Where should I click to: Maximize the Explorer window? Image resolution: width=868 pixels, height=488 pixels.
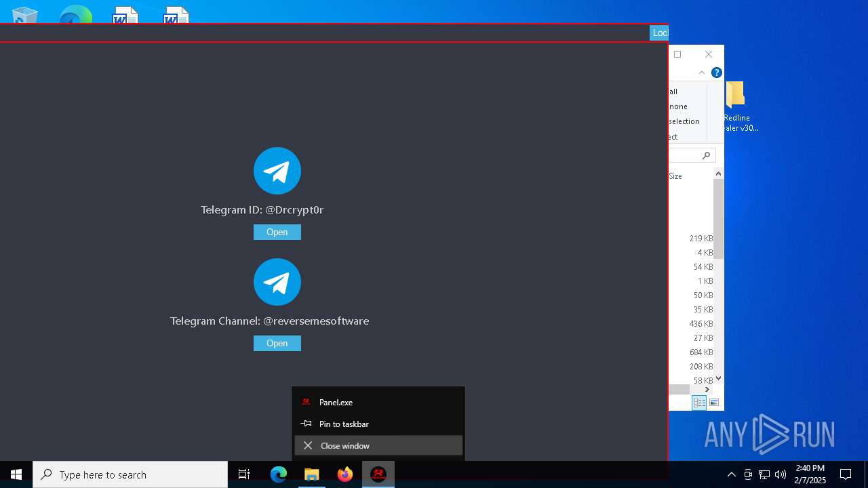[x=677, y=54]
